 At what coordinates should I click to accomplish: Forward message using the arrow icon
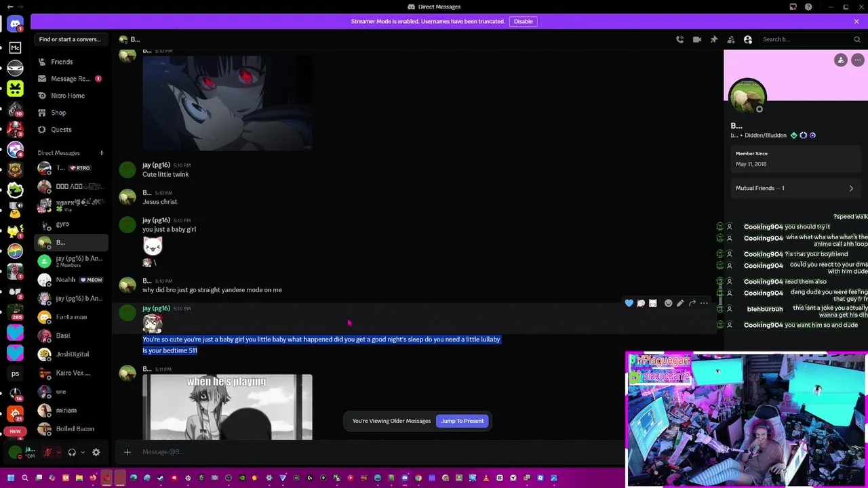(692, 303)
